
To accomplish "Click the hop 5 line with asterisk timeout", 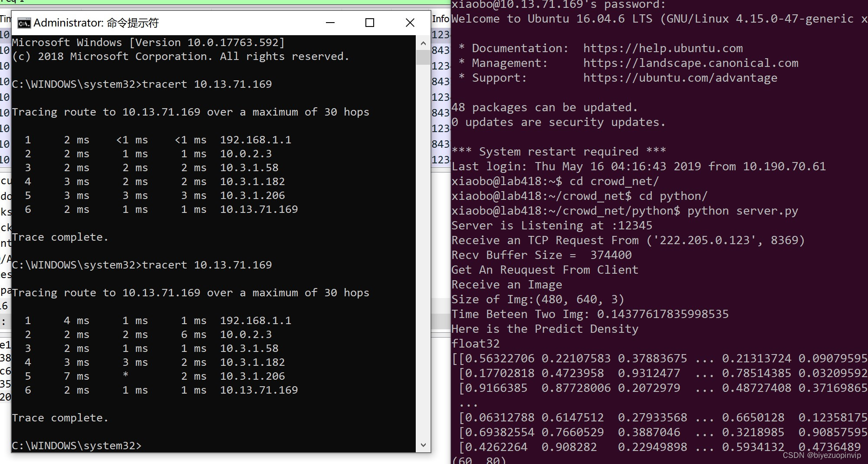I will [x=155, y=376].
